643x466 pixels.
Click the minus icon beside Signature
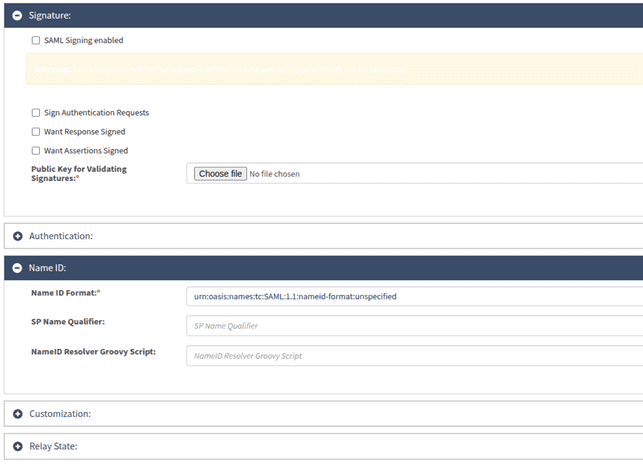click(x=18, y=16)
